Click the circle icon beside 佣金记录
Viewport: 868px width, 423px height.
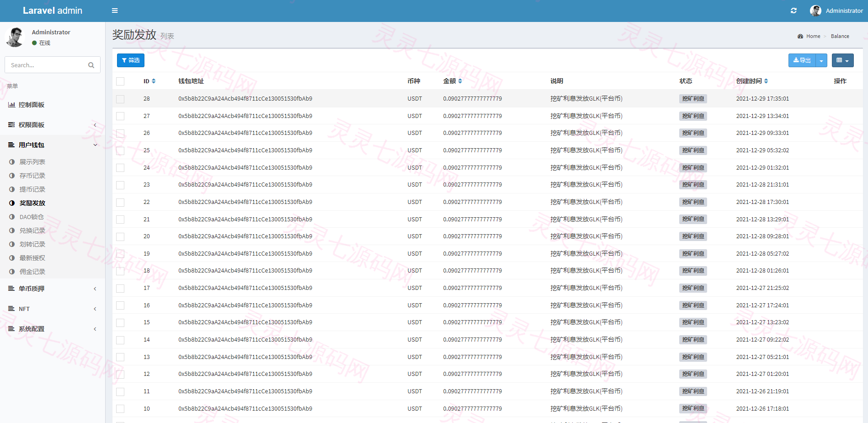(x=12, y=272)
